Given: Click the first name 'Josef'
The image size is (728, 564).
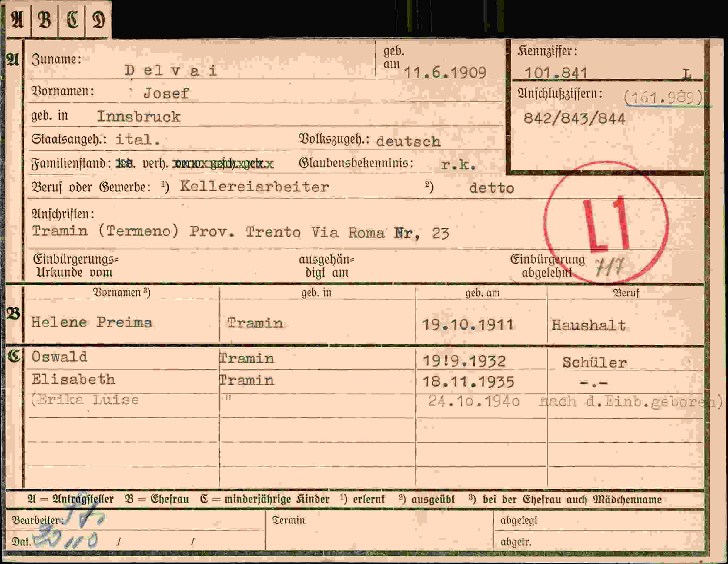Looking at the screenshot, I should pos(166,93).
